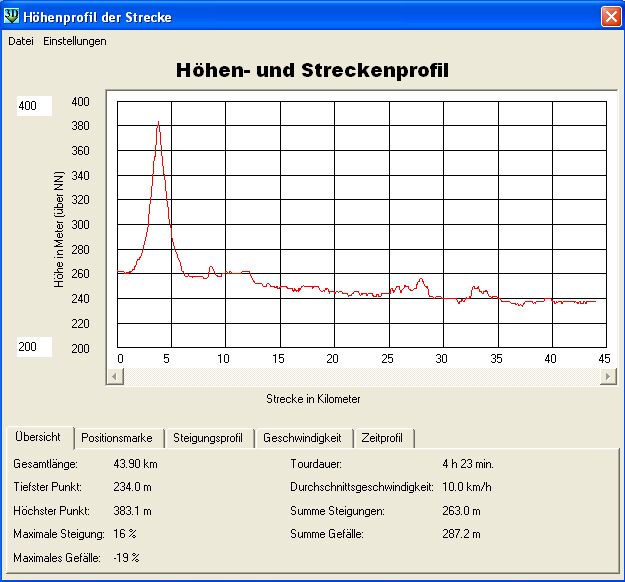Screen dimensions: 625x582
Task: Open the Einstellungen menu
Action: click(75, 41)
